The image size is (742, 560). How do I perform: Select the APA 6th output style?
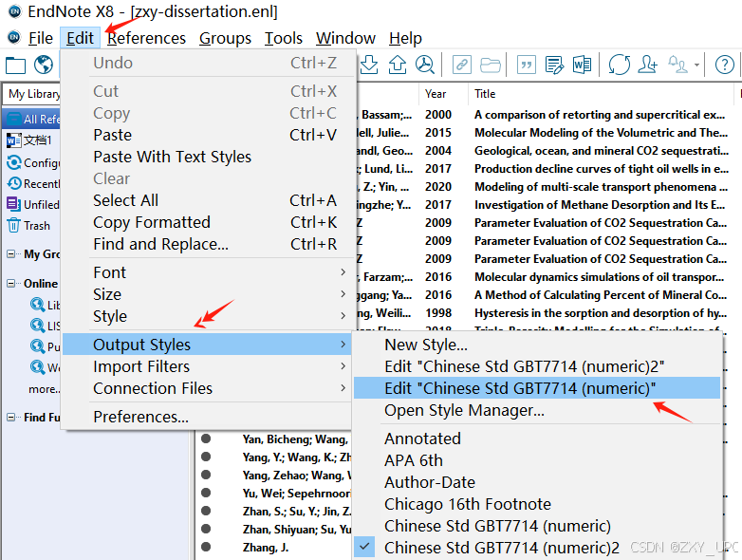tap(537, 460)
